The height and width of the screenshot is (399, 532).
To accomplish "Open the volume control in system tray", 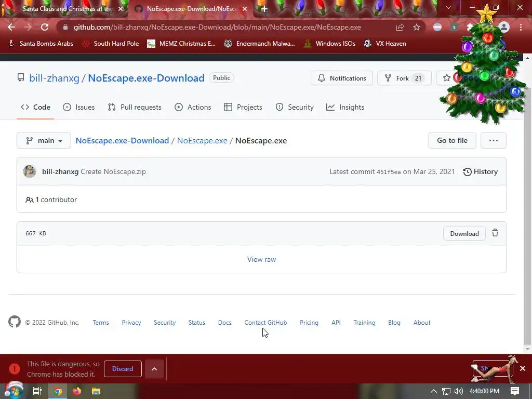I will (x=458, y=391).
